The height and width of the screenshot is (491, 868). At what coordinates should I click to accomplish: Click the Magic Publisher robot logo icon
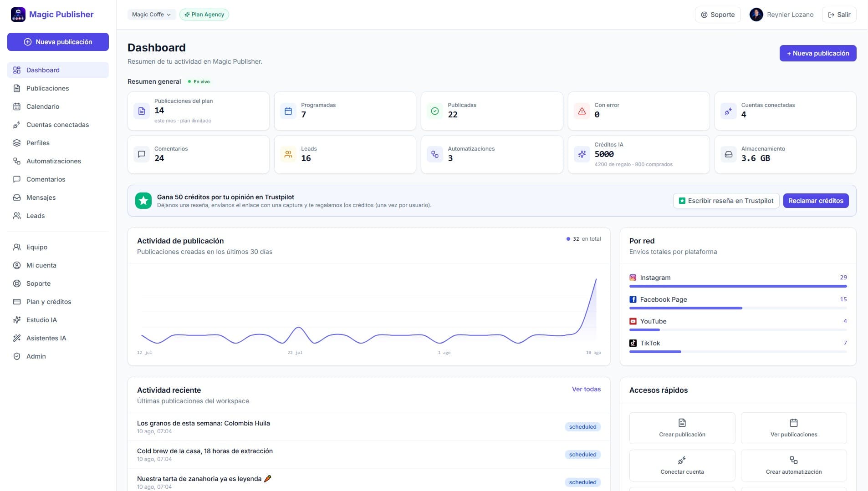pyautogui.click(x=18, y=15)
